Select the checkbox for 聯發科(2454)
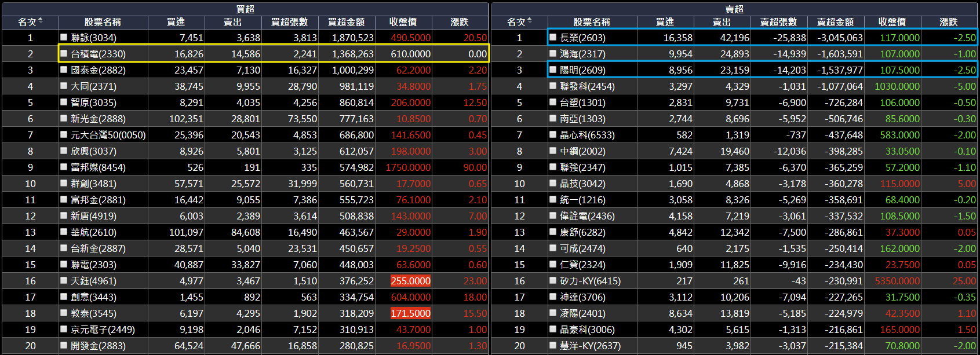The height and width of the screenshot is (355, 980). coord(553,86)
